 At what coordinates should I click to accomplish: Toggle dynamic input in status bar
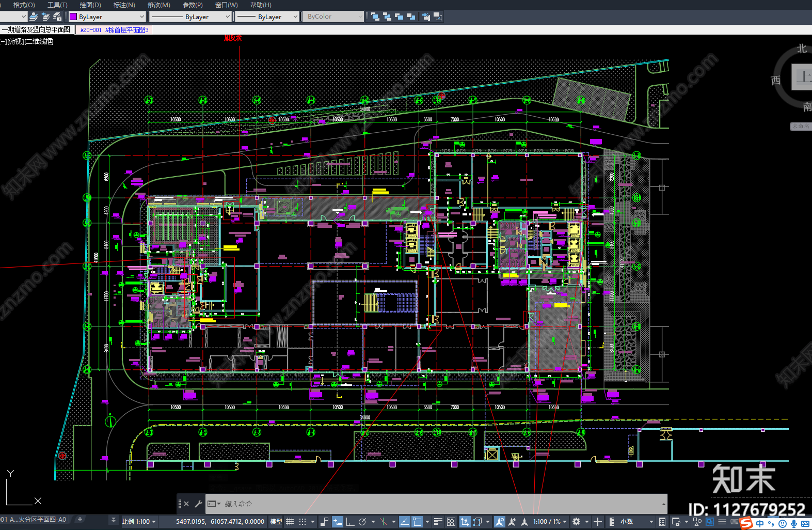pyautogui.click(x=337, y=522)
